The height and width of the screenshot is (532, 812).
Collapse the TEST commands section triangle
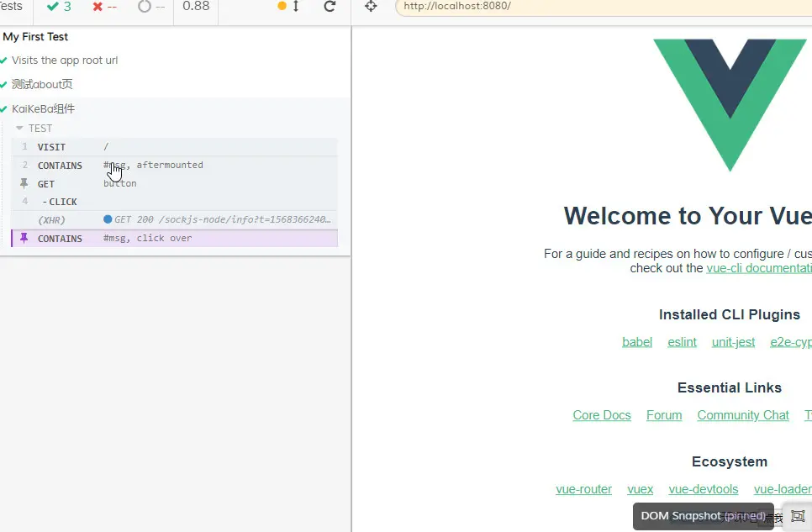click(x=19, y=128)
